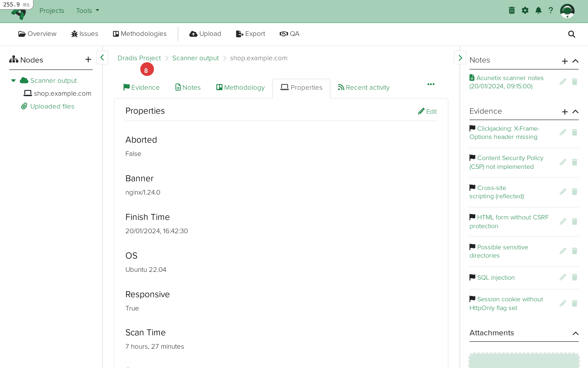Delete HTML form without CSRF evidence
The height and width of the screenshot is (368, 588).
click(574, 222)
